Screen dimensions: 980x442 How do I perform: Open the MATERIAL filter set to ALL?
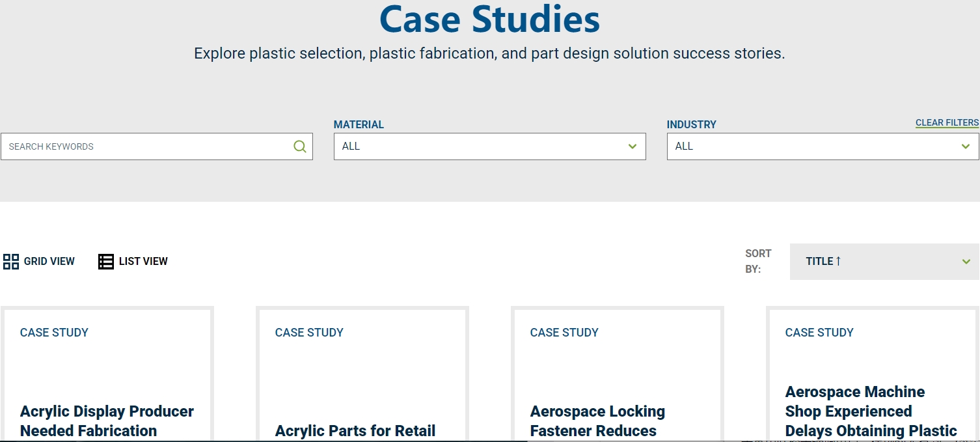490,146
